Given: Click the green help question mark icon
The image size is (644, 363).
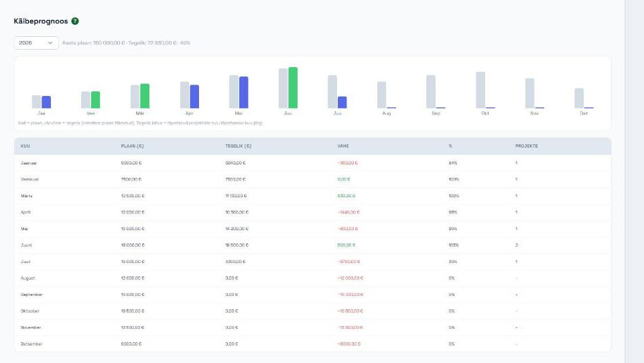Looking at the screenshot, I should coord(75,21).
